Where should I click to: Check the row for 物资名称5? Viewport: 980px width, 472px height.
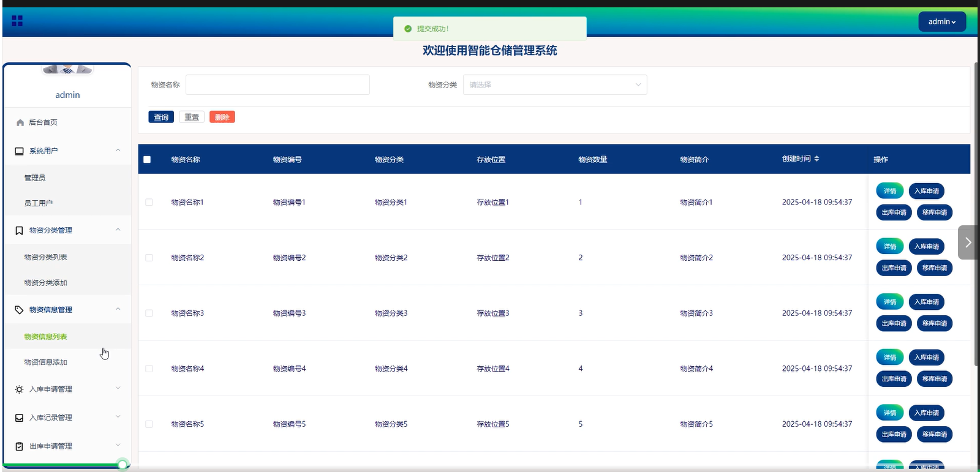click(x=149, y=424)
